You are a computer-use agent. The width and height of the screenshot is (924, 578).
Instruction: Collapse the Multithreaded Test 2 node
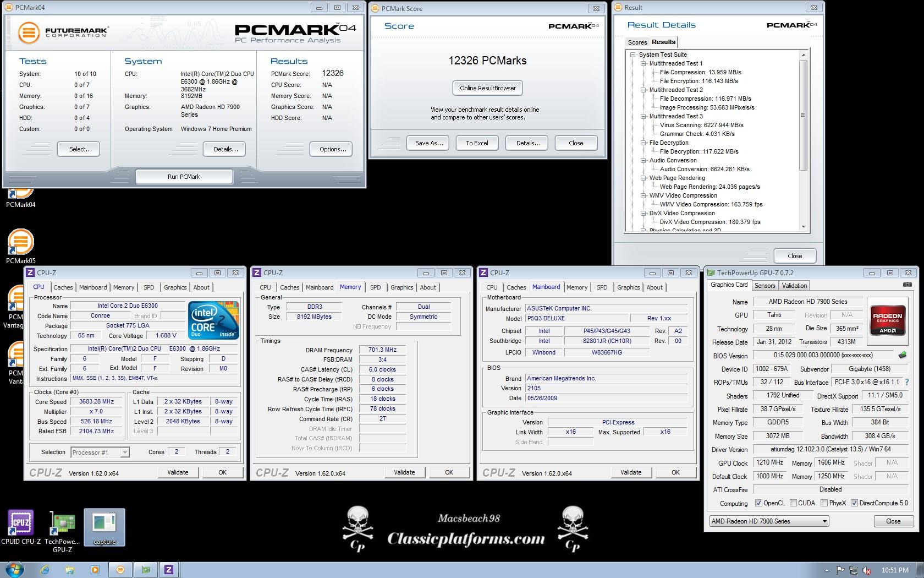pyautogui.click(x=643, y=90)
